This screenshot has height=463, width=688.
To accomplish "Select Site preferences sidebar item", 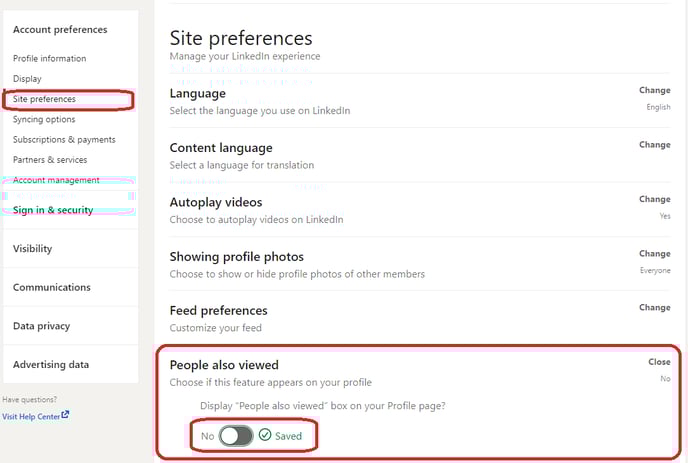I will click(44, 99).
